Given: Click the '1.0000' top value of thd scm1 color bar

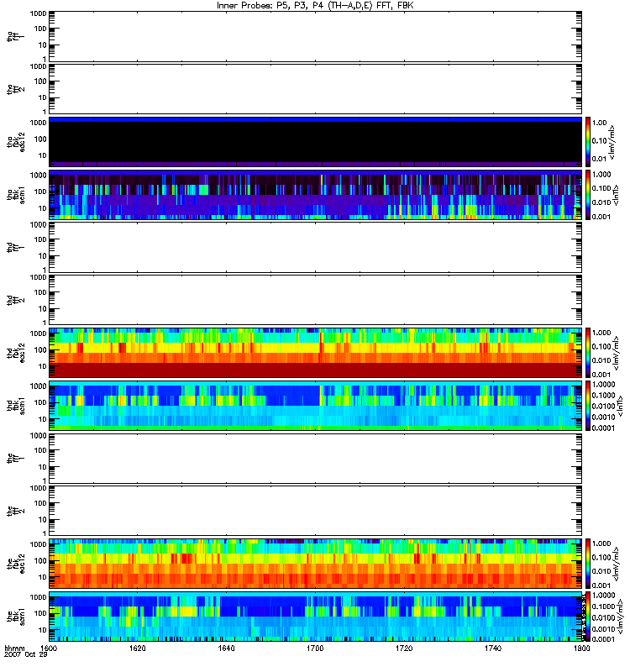Looking at the screenshot, I should 603,385.
